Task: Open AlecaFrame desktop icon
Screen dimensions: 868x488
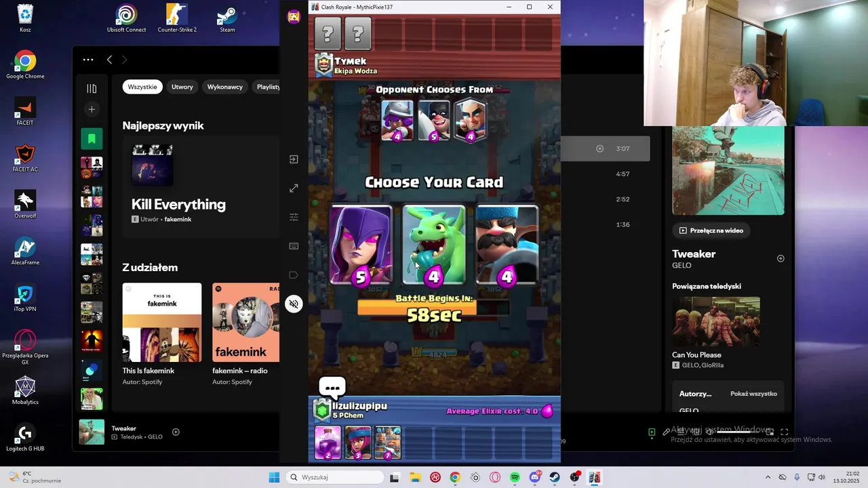Action: pyautogui.click(x=25, y=251)
